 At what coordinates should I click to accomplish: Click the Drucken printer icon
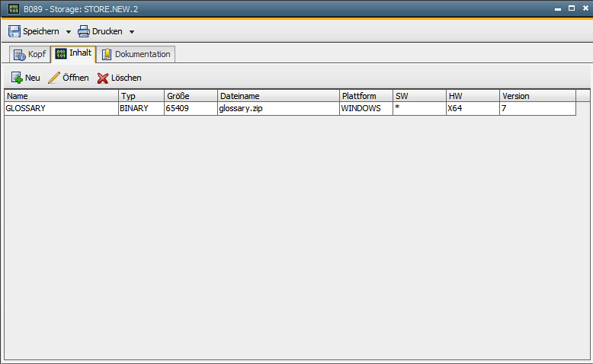coord(84,31)
